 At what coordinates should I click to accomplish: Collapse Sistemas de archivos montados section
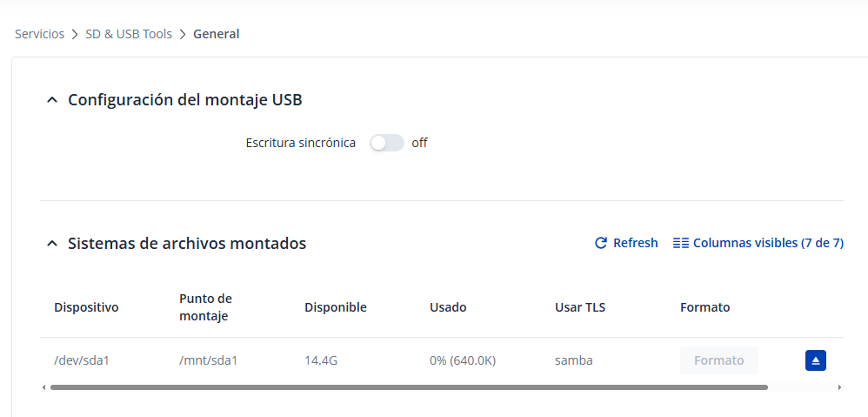51,244
